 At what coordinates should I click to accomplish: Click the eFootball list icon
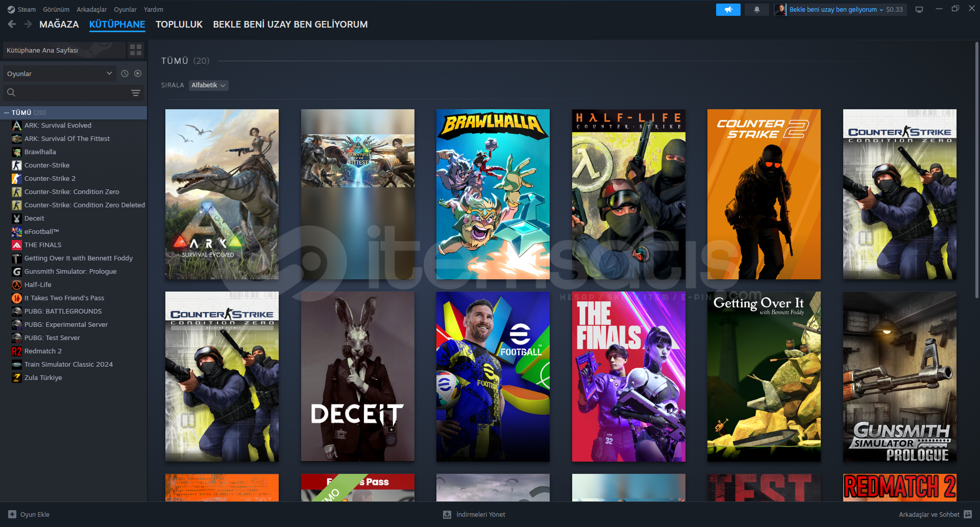[17, 232]
